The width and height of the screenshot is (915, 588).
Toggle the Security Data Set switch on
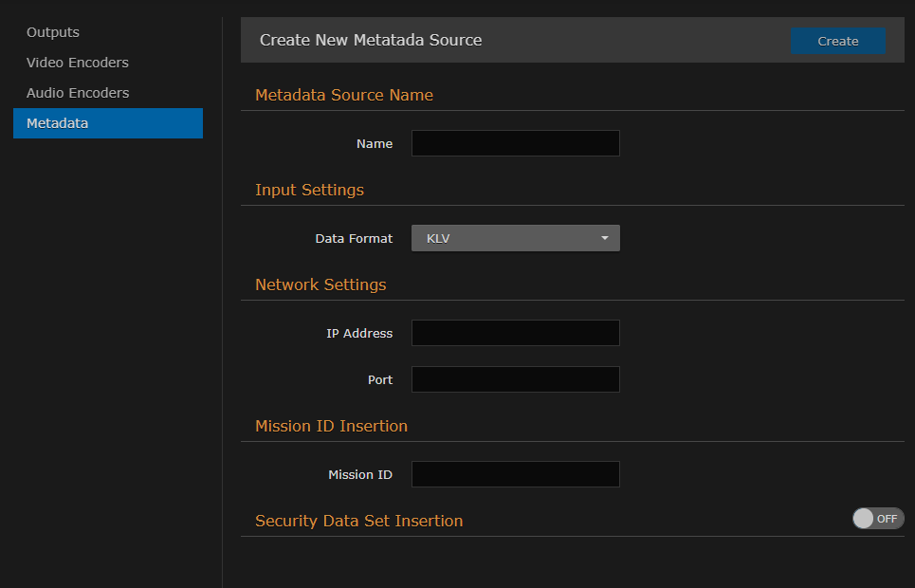click(x=877, y=519)
